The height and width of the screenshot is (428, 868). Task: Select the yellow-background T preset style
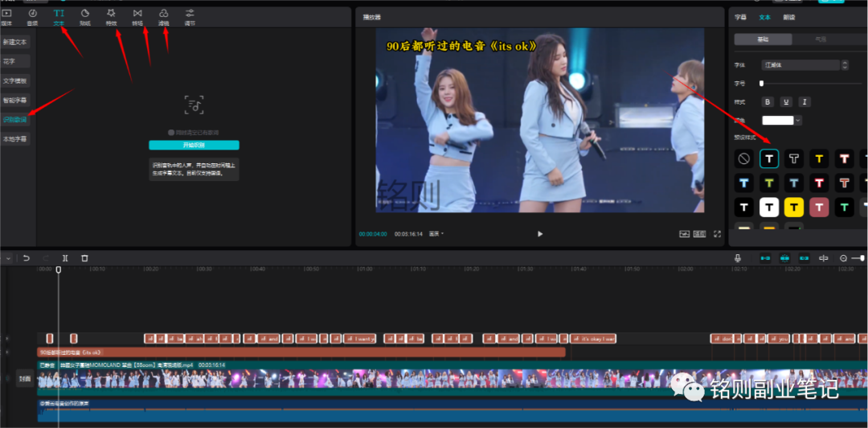(794, 208)
